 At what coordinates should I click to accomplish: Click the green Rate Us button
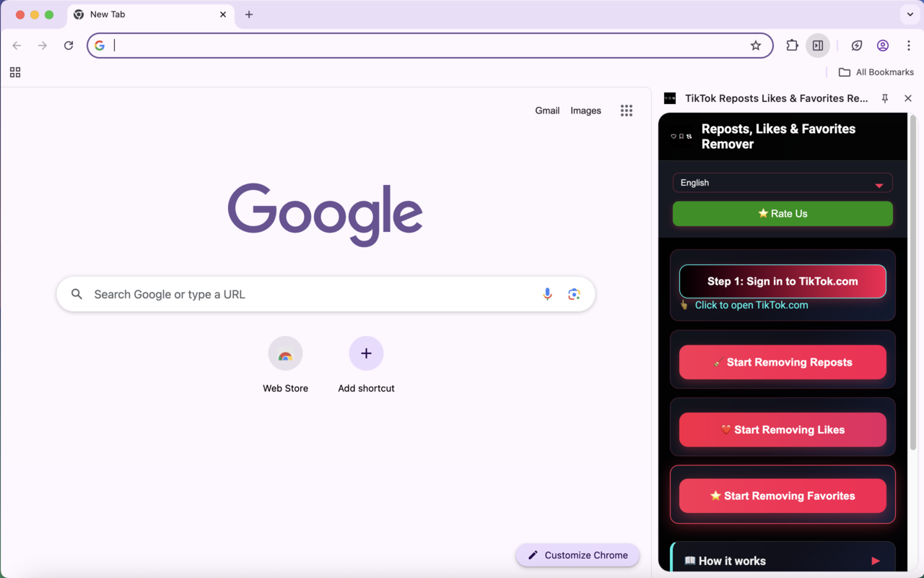pyautogui.click(x=783, y=214)
